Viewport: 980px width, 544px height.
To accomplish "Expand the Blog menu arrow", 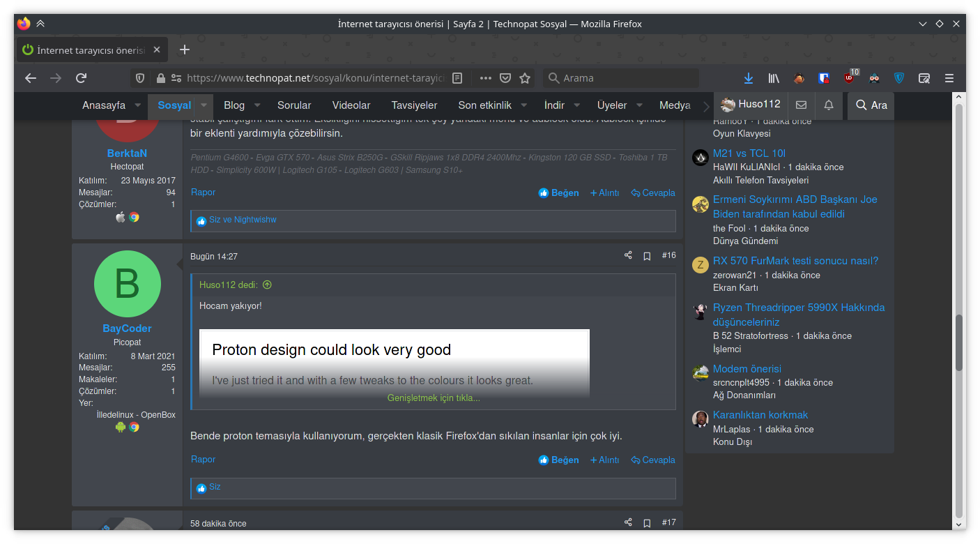I will 257,105.
